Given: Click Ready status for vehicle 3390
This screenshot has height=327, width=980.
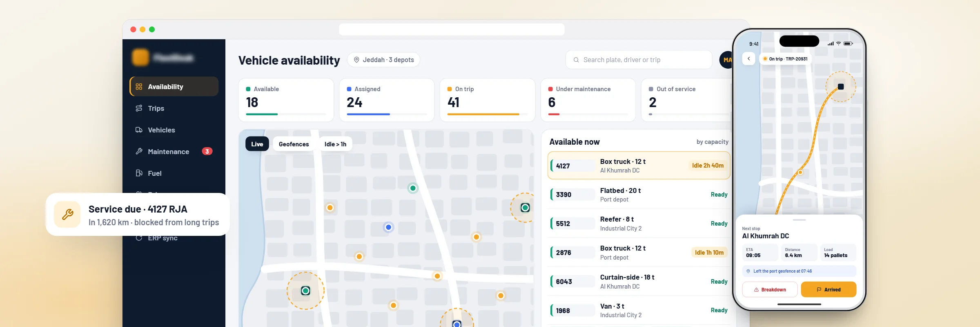Looking at the screenshot, I should [x=719, y=195].
